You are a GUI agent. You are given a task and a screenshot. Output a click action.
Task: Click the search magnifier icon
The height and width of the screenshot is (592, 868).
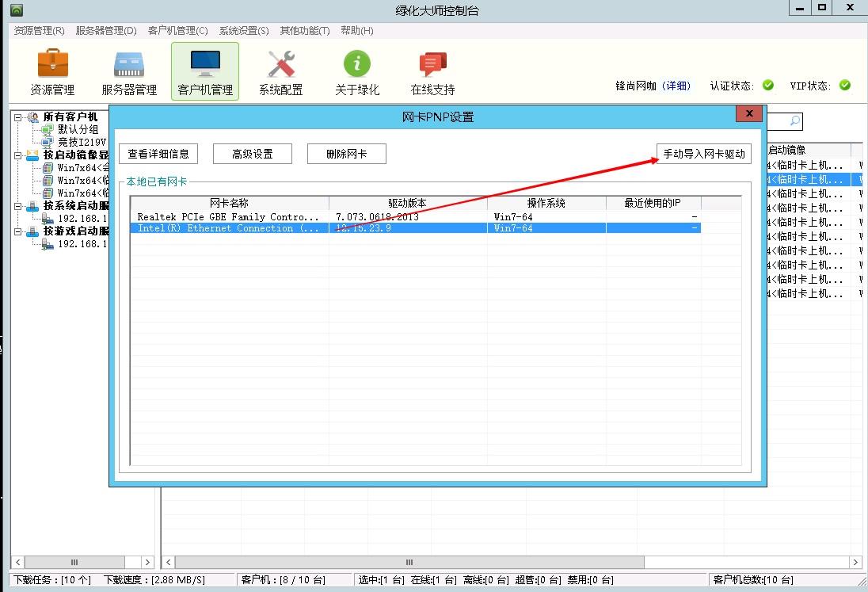[794, 121]
